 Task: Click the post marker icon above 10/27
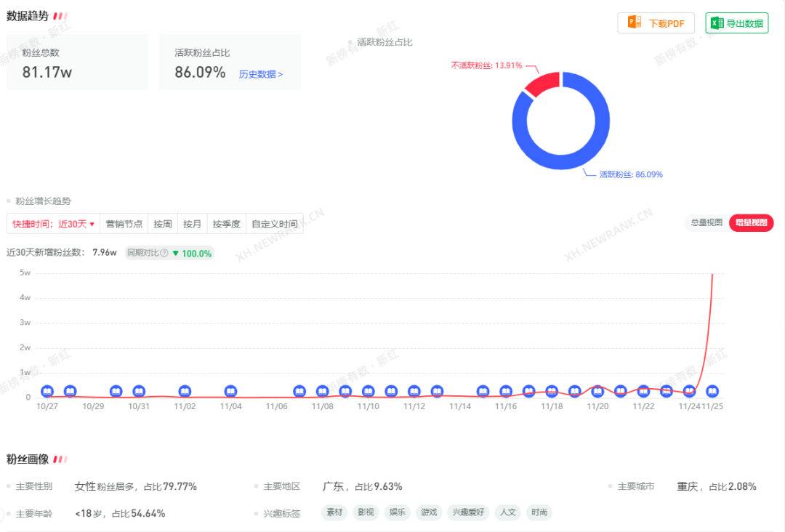[x=47, y=392]
